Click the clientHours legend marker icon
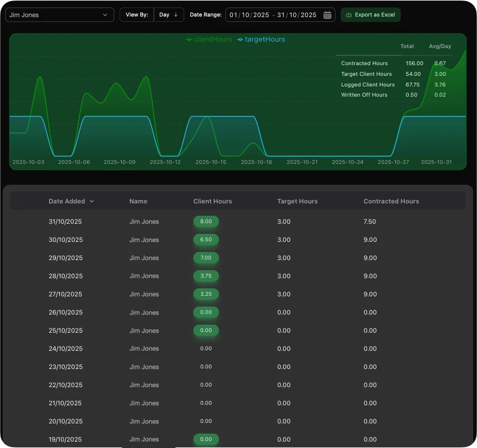This screenshot has height=448, width=477. (x=189, y=40)
